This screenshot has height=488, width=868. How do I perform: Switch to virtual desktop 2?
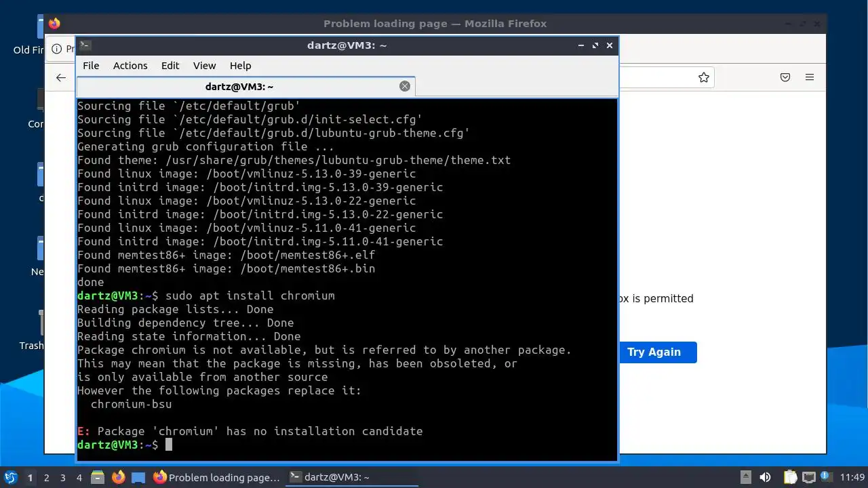[x=47, y=477]
